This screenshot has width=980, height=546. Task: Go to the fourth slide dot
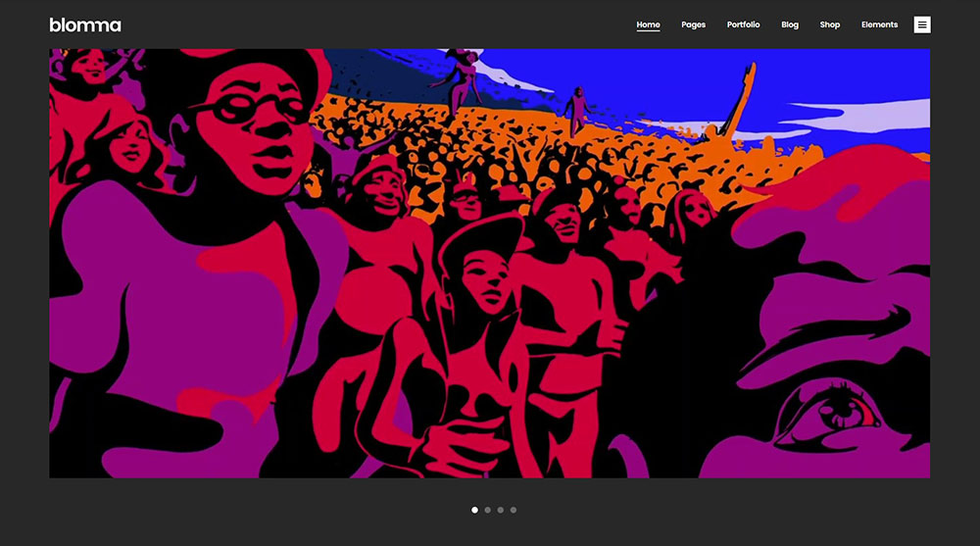514,510
